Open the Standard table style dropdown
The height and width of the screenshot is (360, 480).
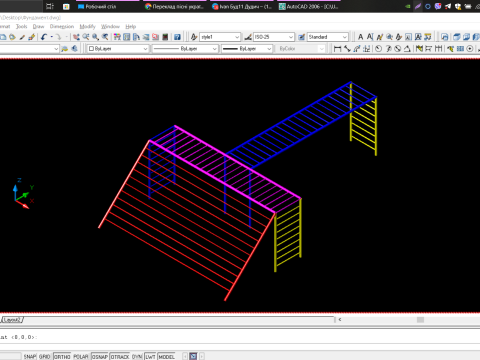(345, 37)
